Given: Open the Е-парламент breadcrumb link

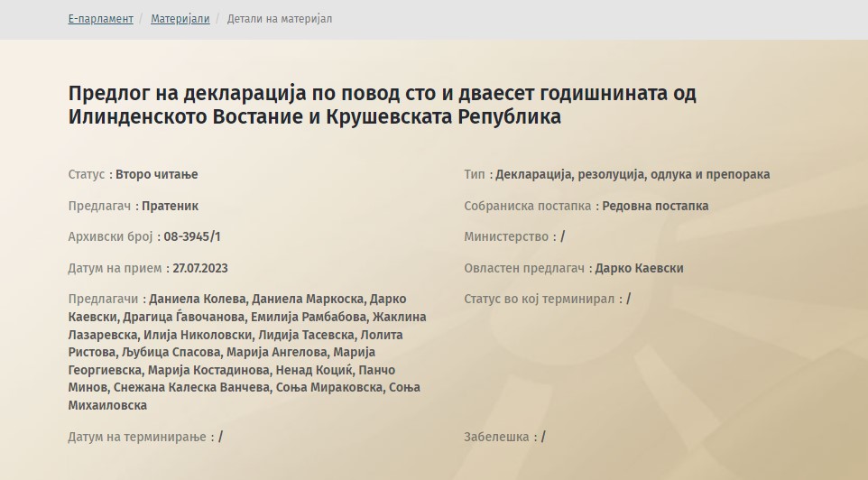Looking at the screenshot, I should (x=100, y=19).
